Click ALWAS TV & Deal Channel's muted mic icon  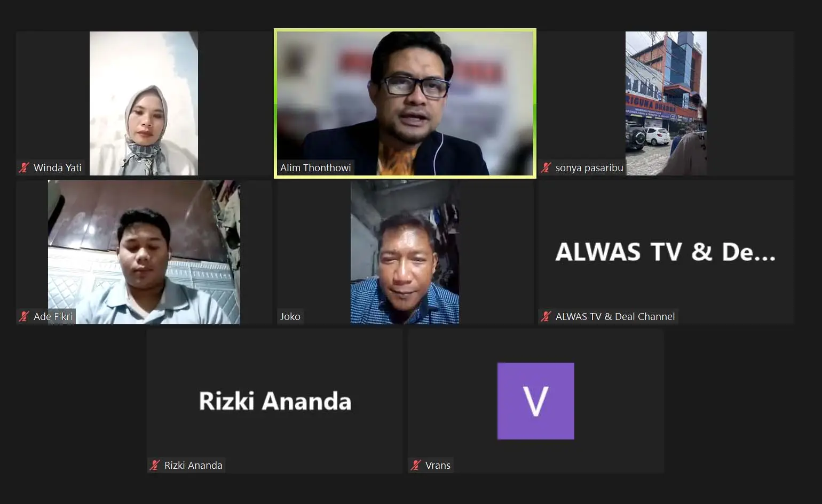click(x=546, y=316)
